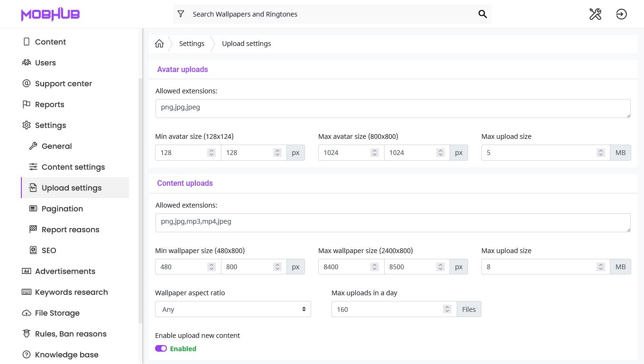The width and height of the screenshot is (644, 364).
Task: Open File Storage from the sidebar
Action: 57,313
